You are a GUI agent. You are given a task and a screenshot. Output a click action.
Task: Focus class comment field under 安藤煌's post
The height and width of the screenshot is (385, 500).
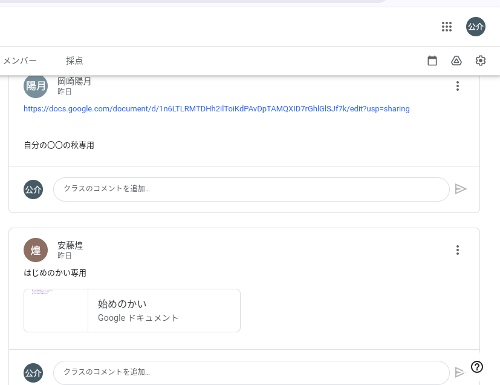point(251,373)
